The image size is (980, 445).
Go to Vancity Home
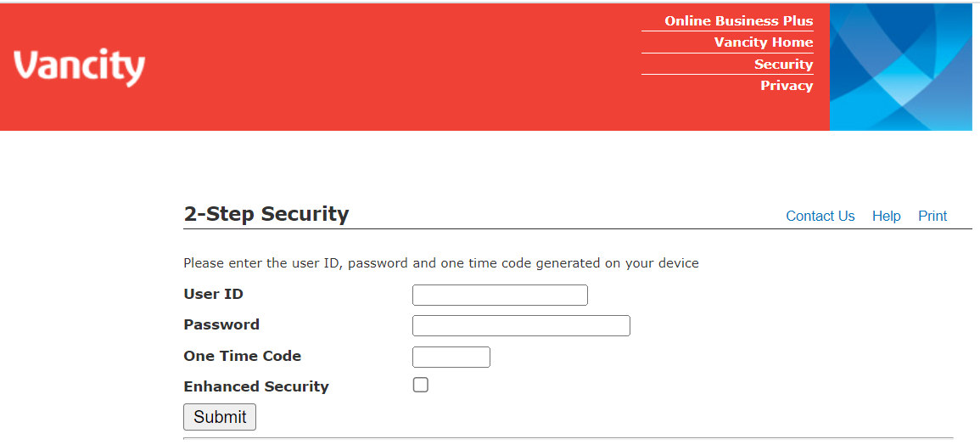(x=763, y=42)
